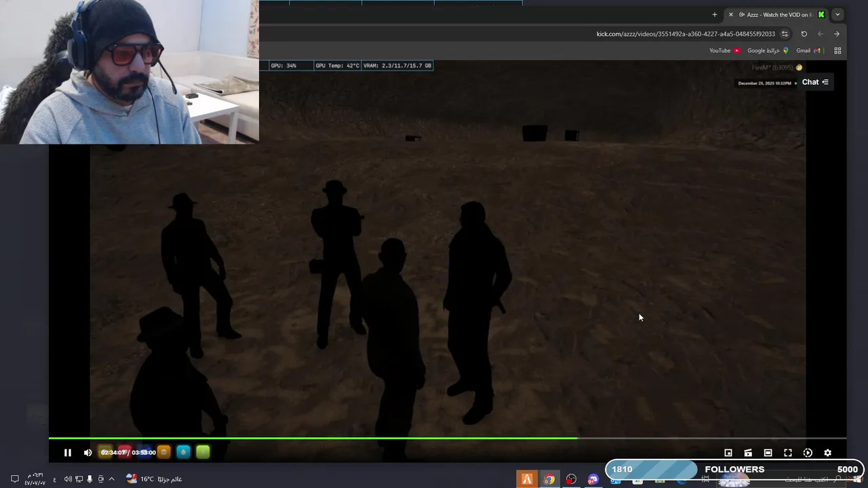This screenshot has height=488, width=868.
Task: Open the Chat panel
Action: coord(815,82)
